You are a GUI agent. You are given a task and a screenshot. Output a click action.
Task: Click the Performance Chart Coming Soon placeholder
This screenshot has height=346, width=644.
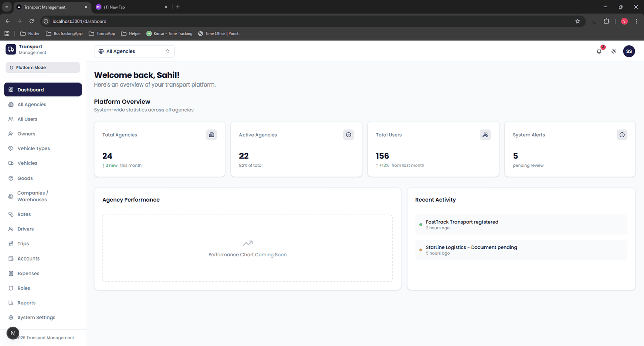pos(248,248)
